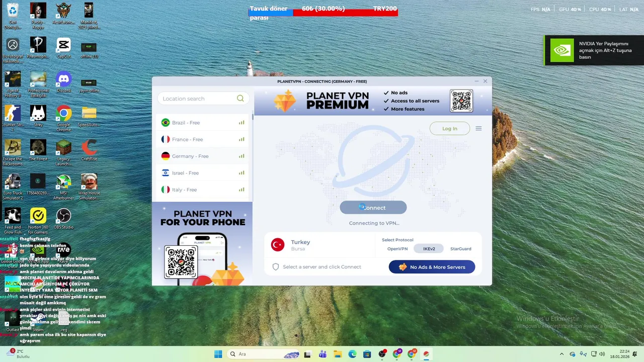This screenshot has width=644, height=362.
Task: Select the Israel flag icon
Action: click(165, 173)
